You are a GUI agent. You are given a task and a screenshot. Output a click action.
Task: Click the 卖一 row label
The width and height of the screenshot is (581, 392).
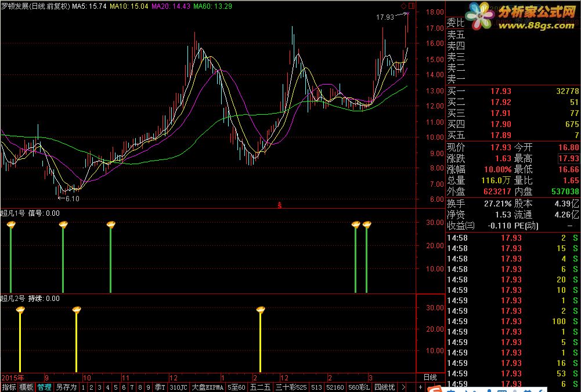pos(456,79)
